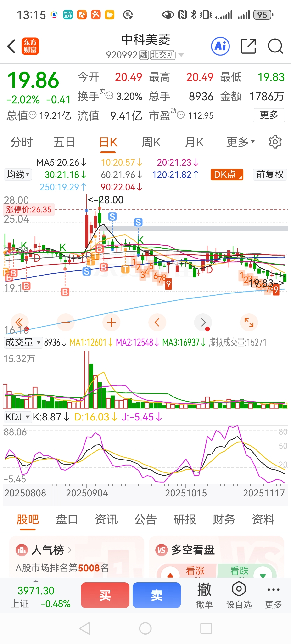Viewport: 291px width, 644px height.
Task: Tap the VS 多空看盘 icon
Action: click(161, 550)
